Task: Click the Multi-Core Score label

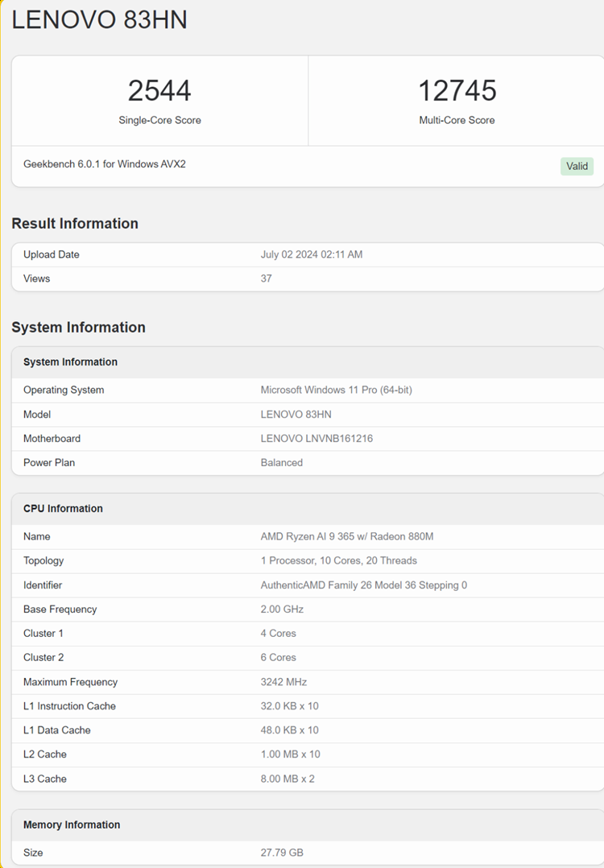Action: [x=457, y=120]
